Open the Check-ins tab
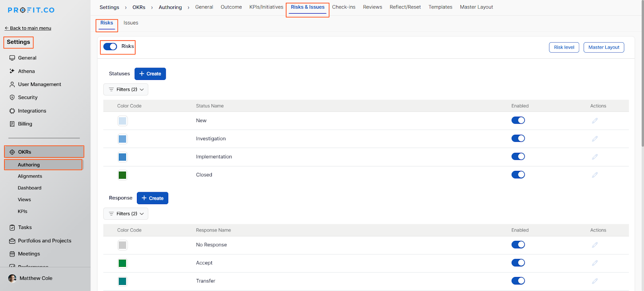The image size is (644, 291). 343,7
